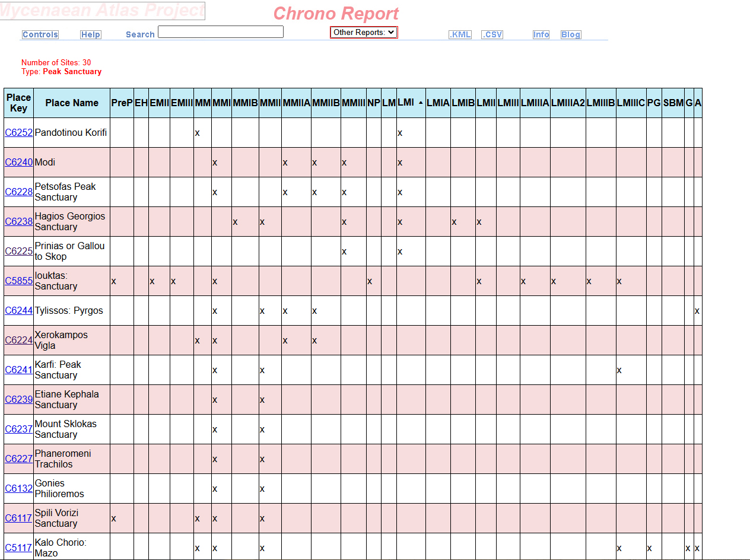Image resolution: width=750 pixels, height=560 pixels.
Task: Open Kalo Chorio Mazo key C5117
Action: [x=18, y=548]
